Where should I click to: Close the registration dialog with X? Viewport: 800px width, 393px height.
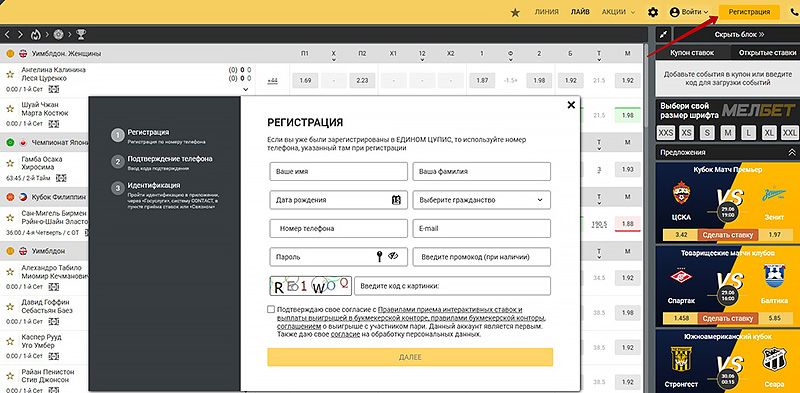[571, 105]
